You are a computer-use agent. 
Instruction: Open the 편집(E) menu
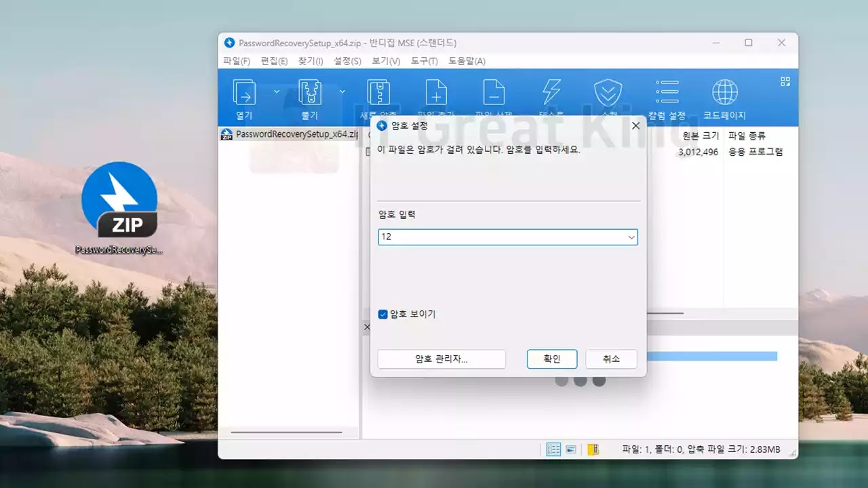click(274, 61)
